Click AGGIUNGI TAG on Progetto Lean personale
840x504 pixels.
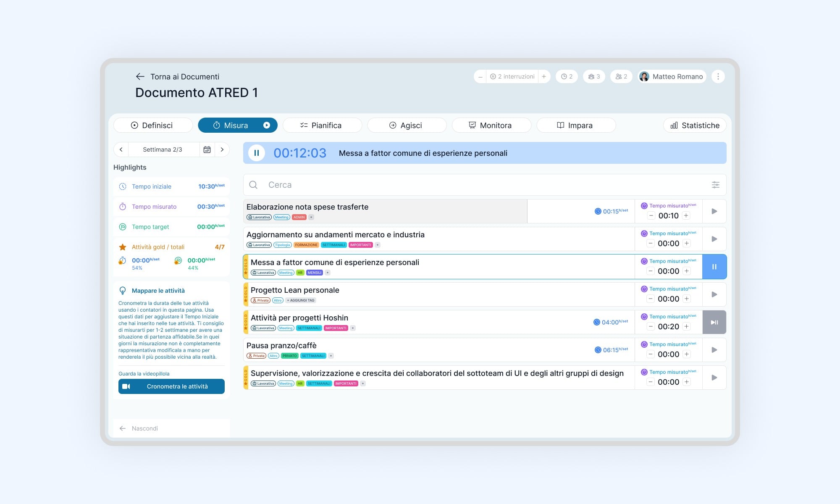[301, 300]
